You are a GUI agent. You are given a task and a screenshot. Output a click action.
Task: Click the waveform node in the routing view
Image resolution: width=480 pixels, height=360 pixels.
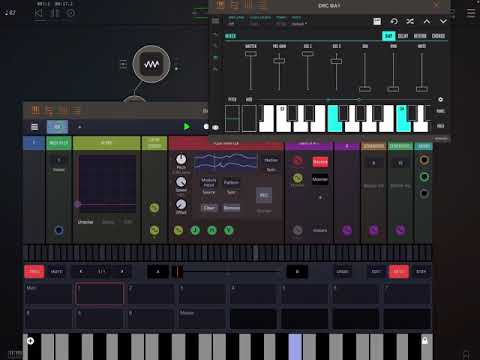pyautogui.click(x=151, y=64)
